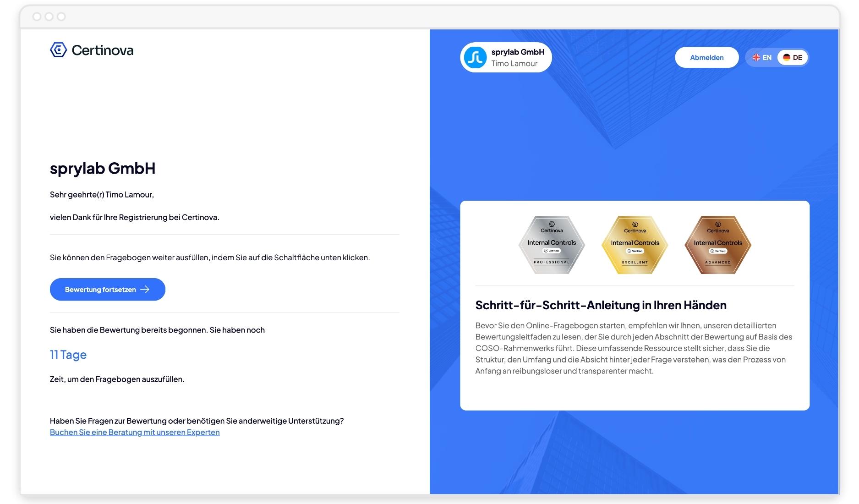Viewport: 859px width, 504px height.
Task: Select the silver Professional badge
Action: 552,245
